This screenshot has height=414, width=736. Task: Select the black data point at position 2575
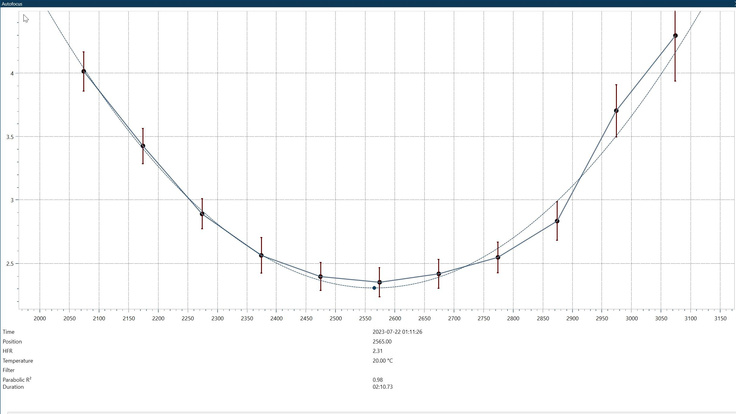point(380,283)
